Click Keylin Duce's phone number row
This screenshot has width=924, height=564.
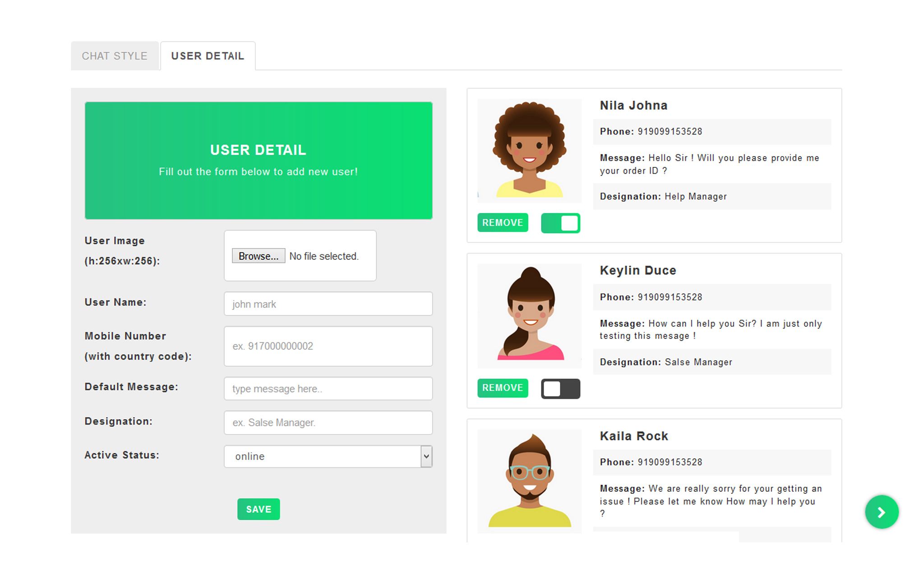(712, 297)
